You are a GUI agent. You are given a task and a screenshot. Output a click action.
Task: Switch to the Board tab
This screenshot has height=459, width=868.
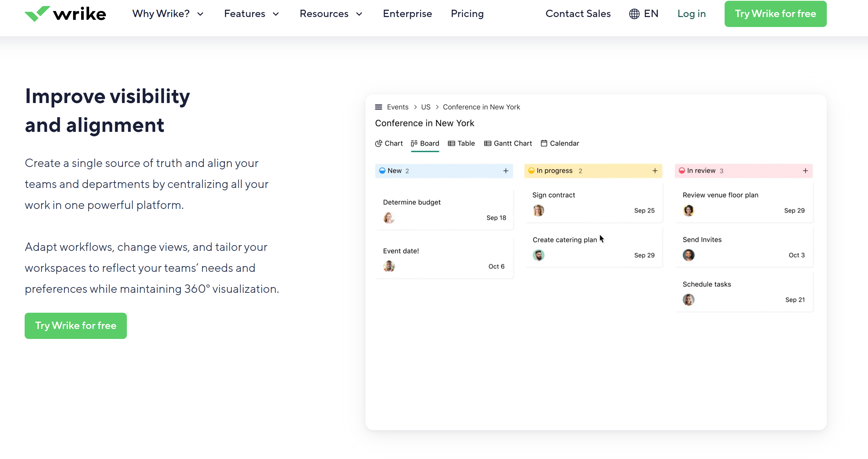tap(425, 144)
